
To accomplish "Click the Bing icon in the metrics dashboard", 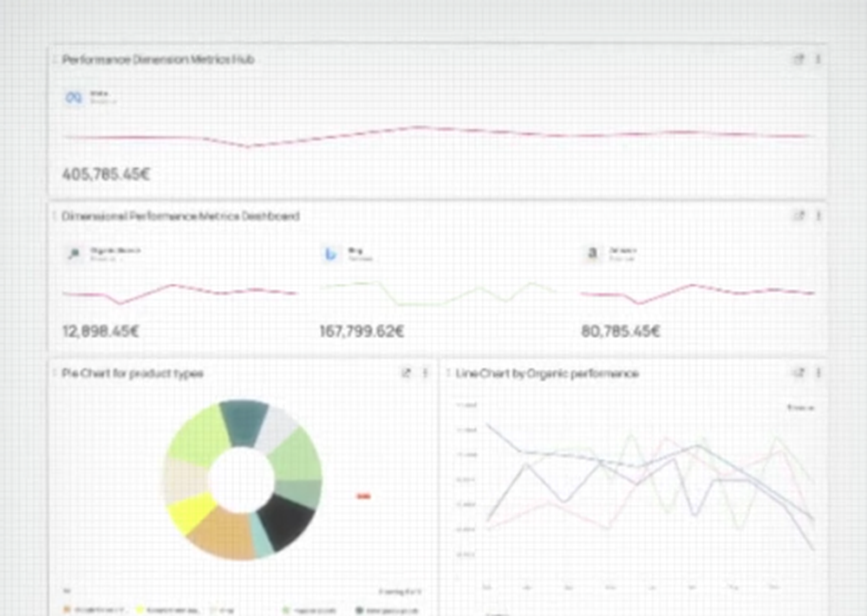I will (x=329, y=254).
